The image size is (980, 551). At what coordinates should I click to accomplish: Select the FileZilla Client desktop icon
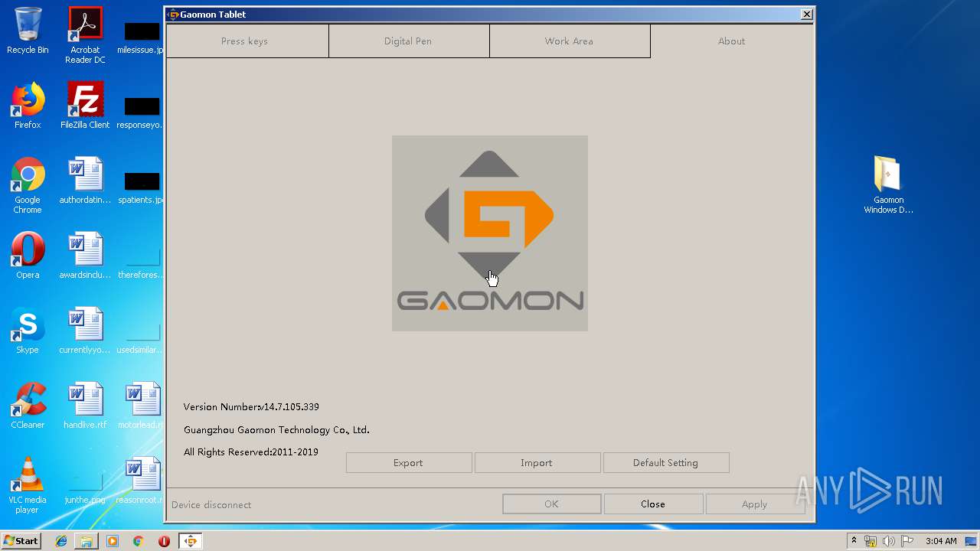[x=85, y=106]
